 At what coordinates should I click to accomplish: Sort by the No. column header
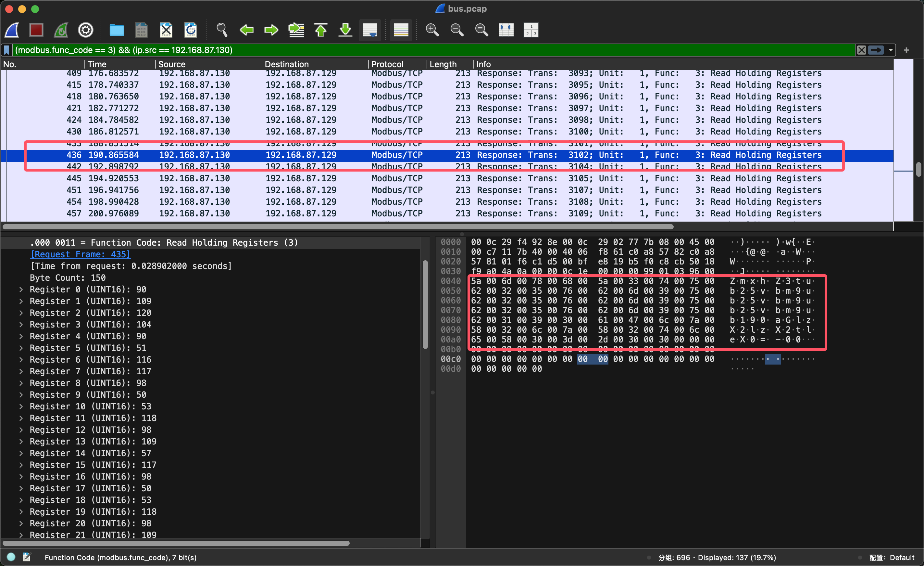click(43, 64)
